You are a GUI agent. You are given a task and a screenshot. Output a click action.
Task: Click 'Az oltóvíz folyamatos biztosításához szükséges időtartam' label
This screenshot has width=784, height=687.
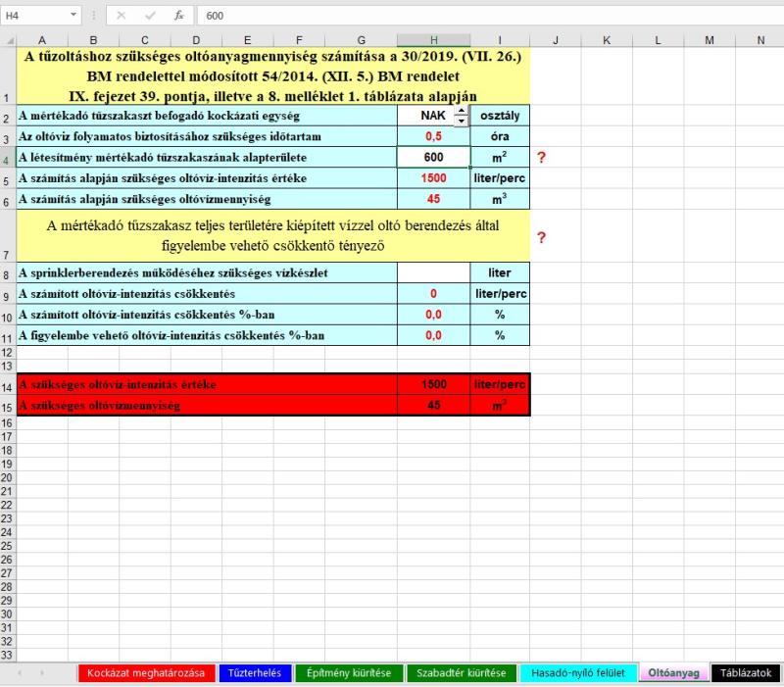click(170, 136)
